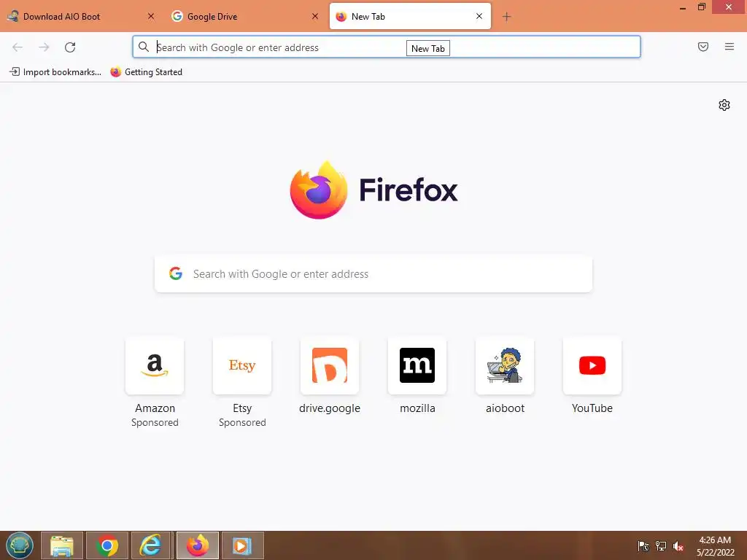Click the Firefox taskbar button

point(198,545)
